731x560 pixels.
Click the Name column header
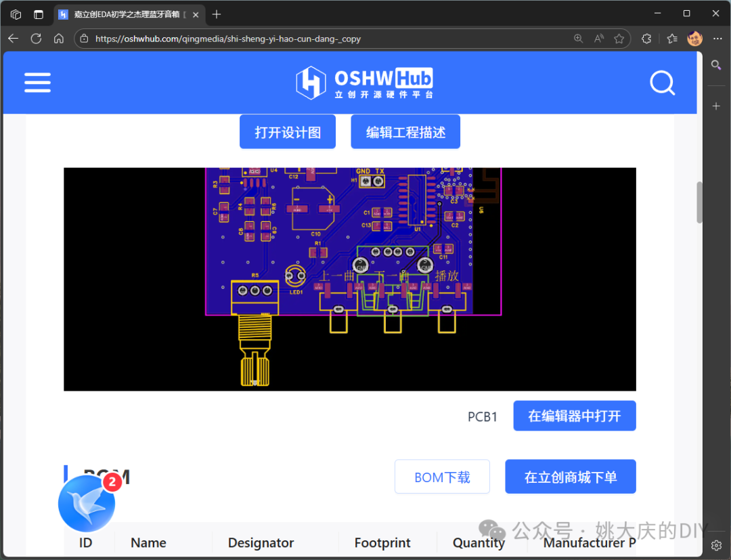tap(148, 543)
